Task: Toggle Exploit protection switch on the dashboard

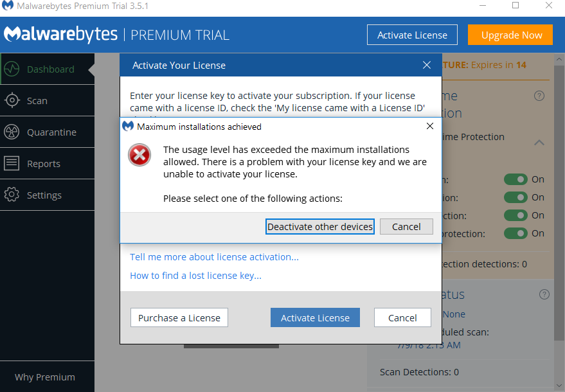Action: click(516, 197)
